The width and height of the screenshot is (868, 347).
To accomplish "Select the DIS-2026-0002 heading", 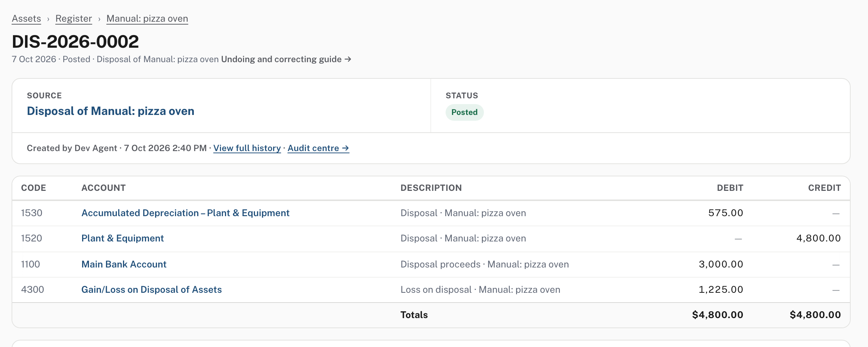I will [75, 42].
